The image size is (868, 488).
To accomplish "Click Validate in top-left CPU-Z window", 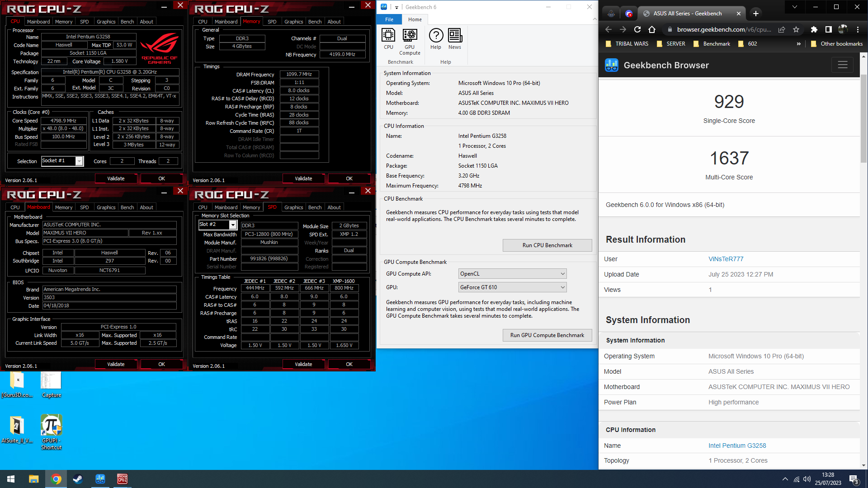I will click(x=116, y=178).
